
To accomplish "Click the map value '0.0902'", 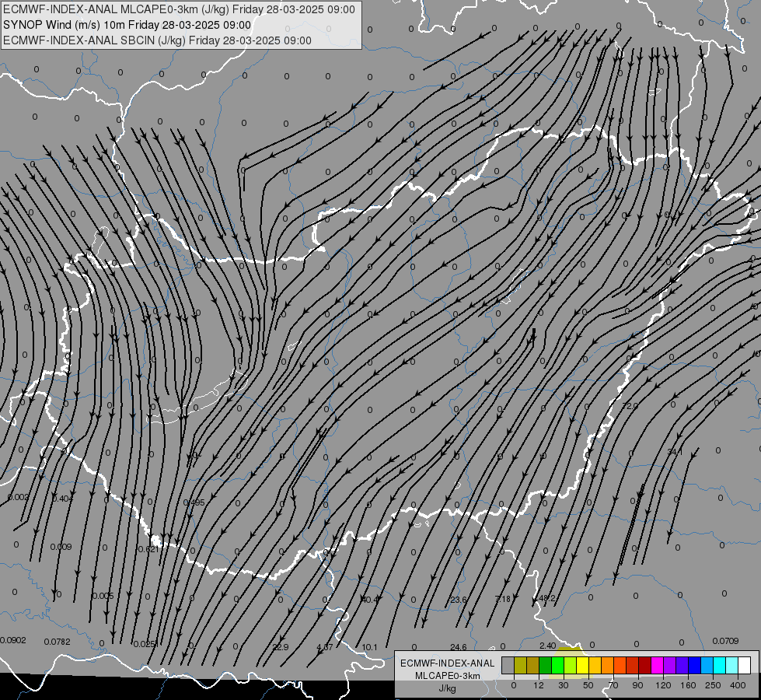I will pyautogui.click(x=12, y=640).
